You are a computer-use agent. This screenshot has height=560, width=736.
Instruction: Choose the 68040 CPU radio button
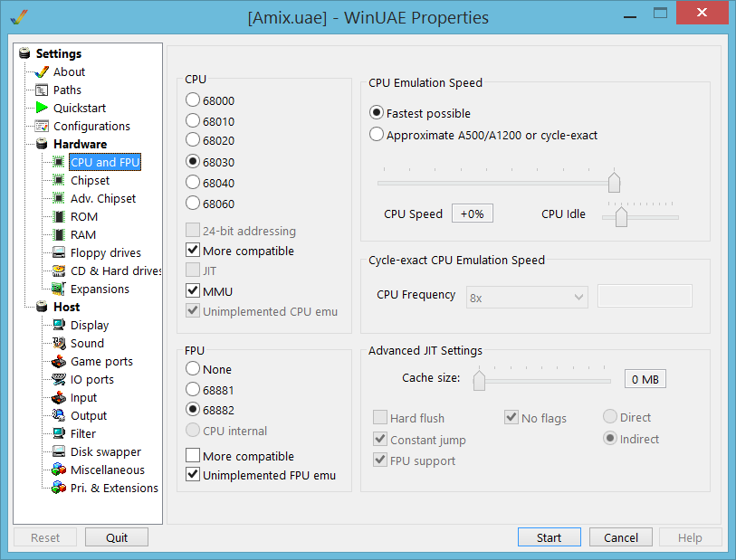(x=193, y=182)
